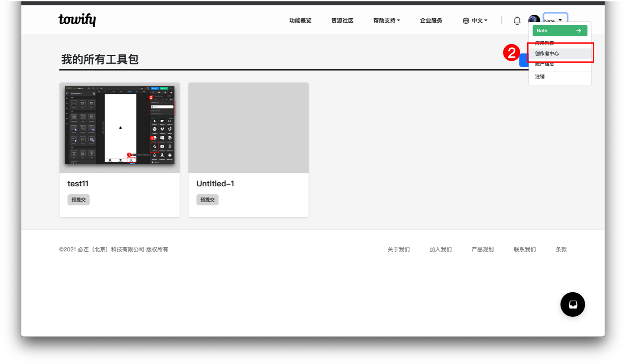Open the 产品规划 footer link
626x364 pixels.
click(482, 249)
